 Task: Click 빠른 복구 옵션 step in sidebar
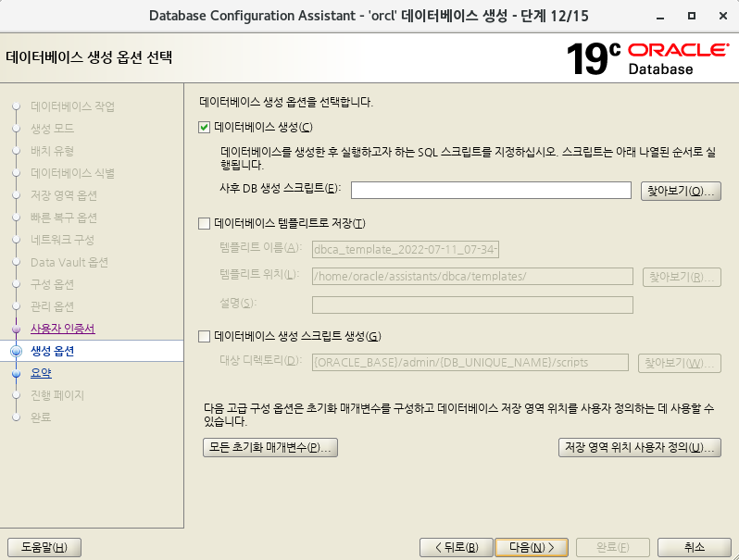pyautogui.click(x=64, y=218)
